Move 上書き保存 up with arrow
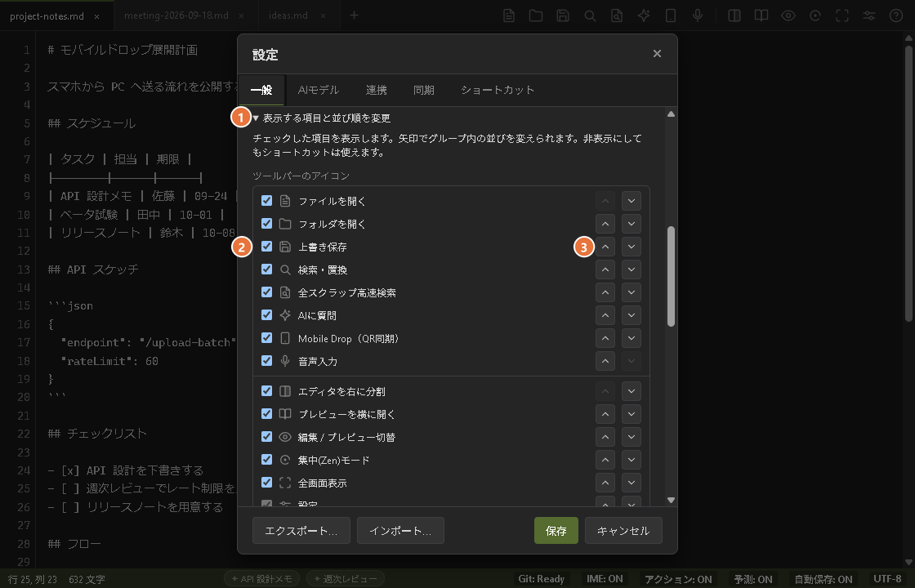Screen dimensions: 915x588 605,247
